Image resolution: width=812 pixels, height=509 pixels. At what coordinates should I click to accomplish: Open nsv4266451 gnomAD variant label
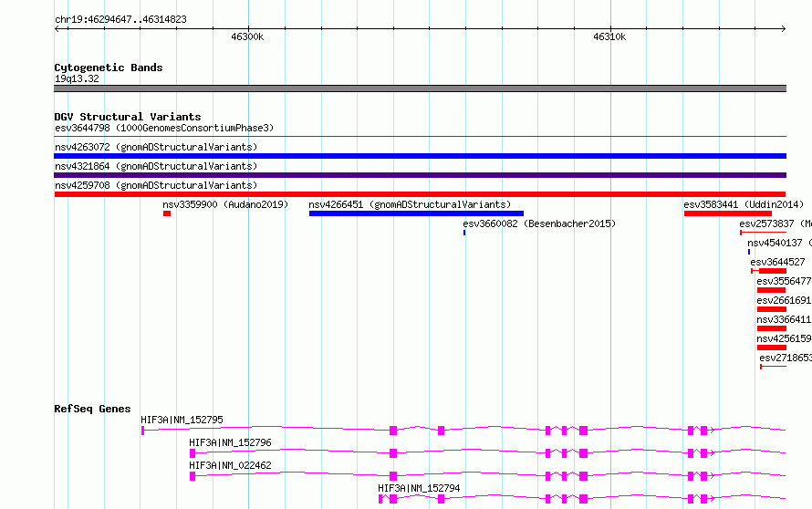click(410, 204)
